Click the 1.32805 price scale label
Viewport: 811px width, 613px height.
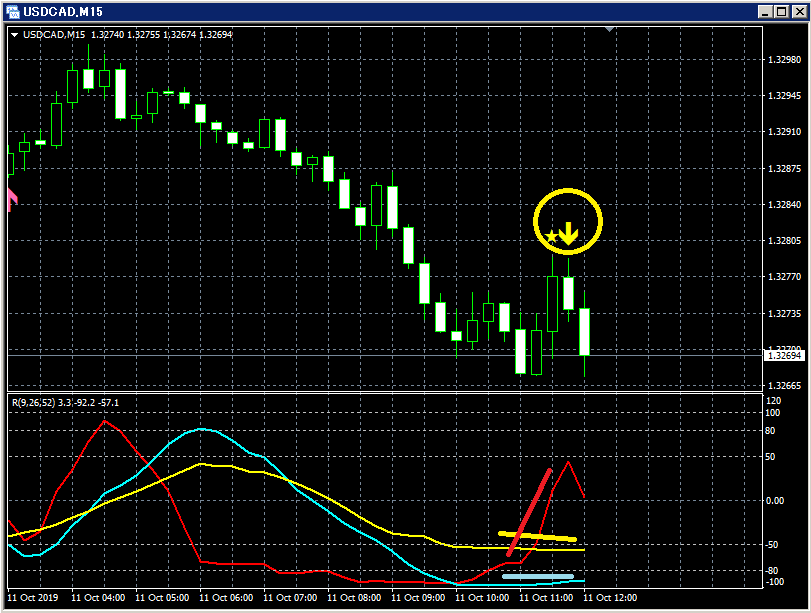(x=784, y=241)
